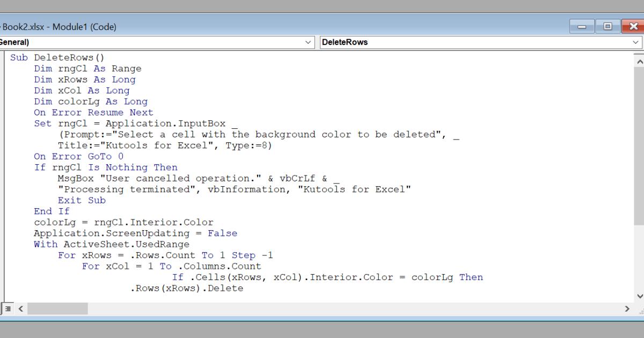Open the DeleteRows procedure dropdown
Viewport: 644px width, 338px height.
pyautogui.click(x=636, y=42)
